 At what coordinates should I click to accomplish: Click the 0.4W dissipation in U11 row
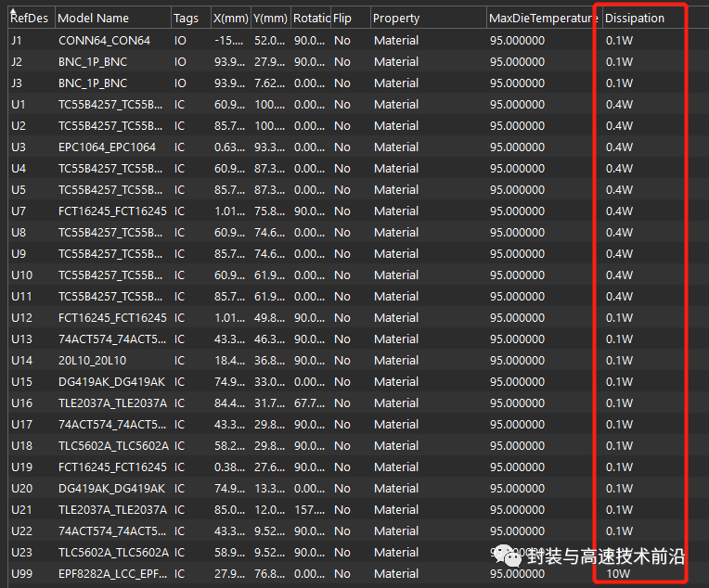click(x=619, y=297)
